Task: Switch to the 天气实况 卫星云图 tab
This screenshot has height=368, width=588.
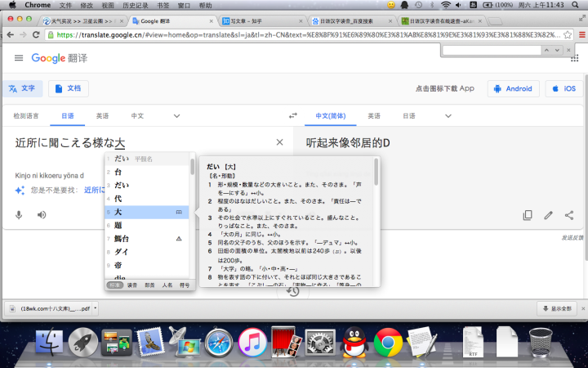Action: [83, 21]
